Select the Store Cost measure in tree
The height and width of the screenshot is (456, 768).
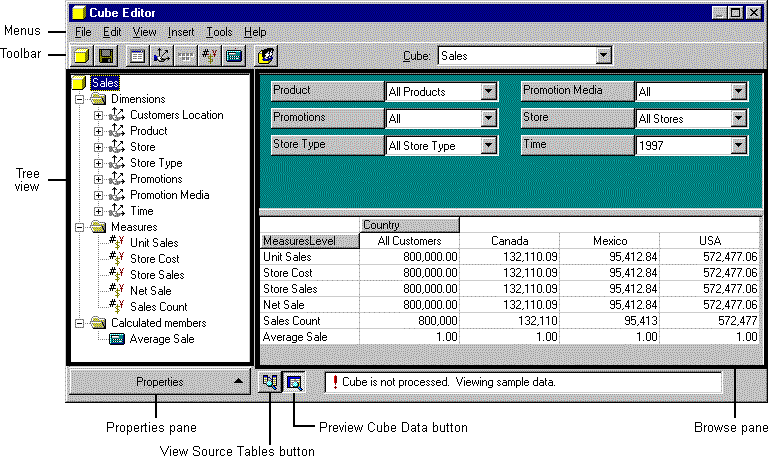(157, 259)
